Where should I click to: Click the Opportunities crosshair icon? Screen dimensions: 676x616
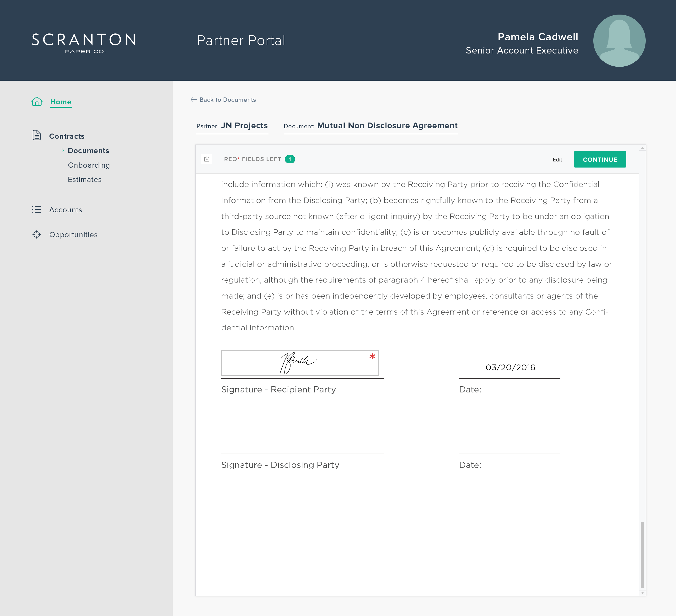click(37, 234)
